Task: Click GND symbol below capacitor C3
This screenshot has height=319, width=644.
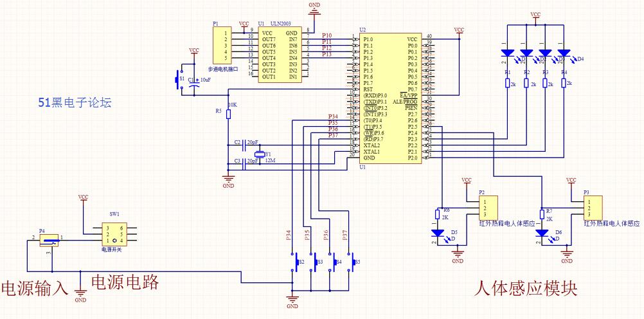Action: [228, 180]
